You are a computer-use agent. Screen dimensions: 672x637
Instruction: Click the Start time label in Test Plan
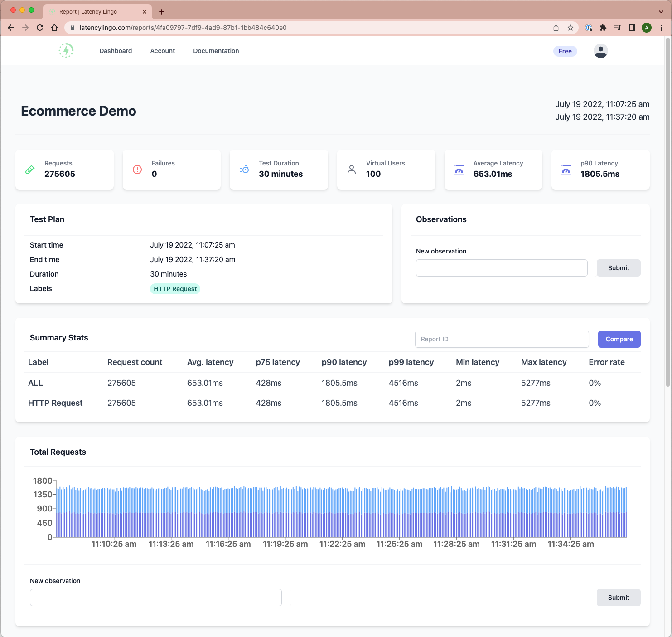47,245
